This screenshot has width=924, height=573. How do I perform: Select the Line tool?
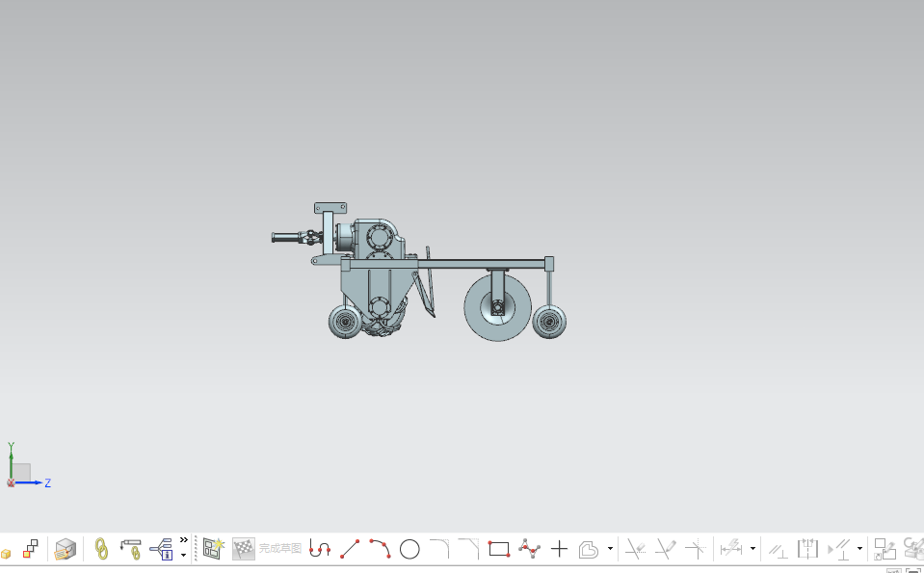pyautogui.click(x=350, y=549)
